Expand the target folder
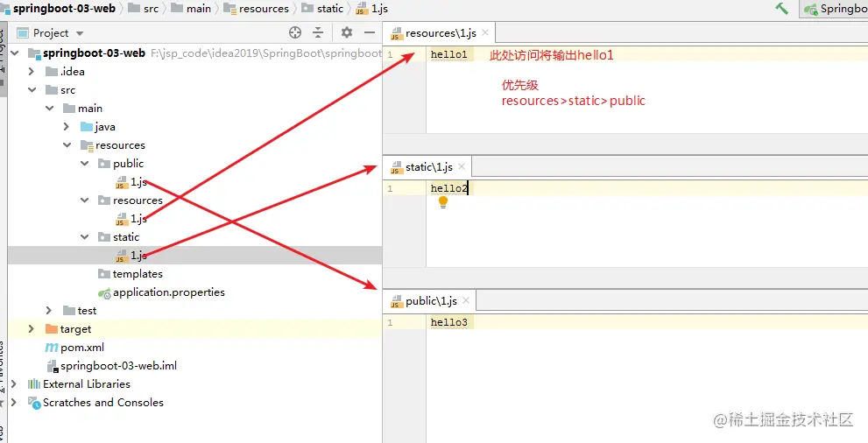The height and width of the screenshot is (443, 868). [32, 328]
